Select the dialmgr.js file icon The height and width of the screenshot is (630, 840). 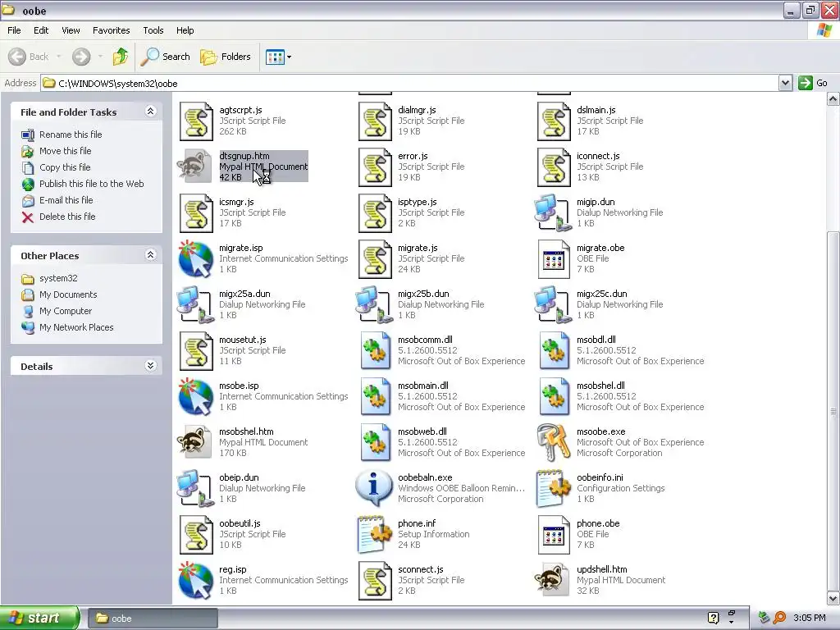[375, 121]
